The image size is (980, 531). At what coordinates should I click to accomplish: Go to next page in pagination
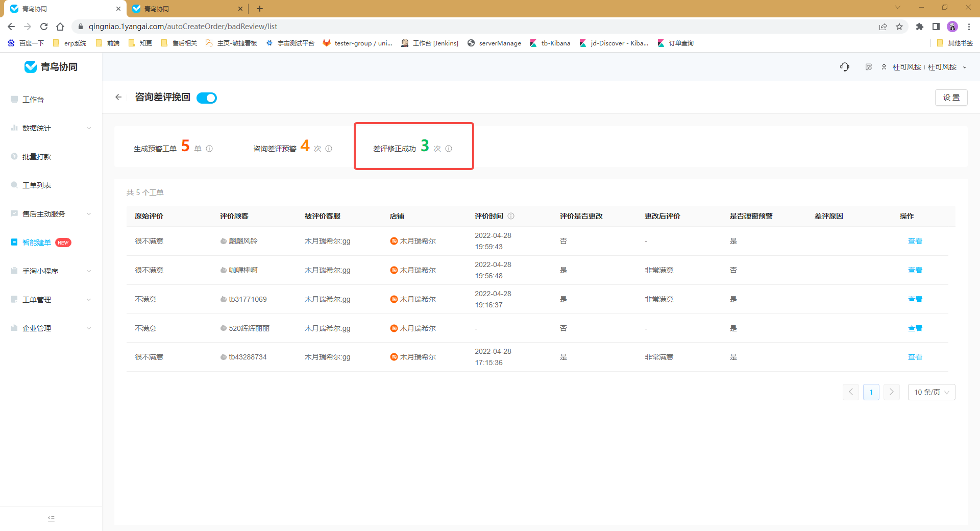tap(892, 392)
